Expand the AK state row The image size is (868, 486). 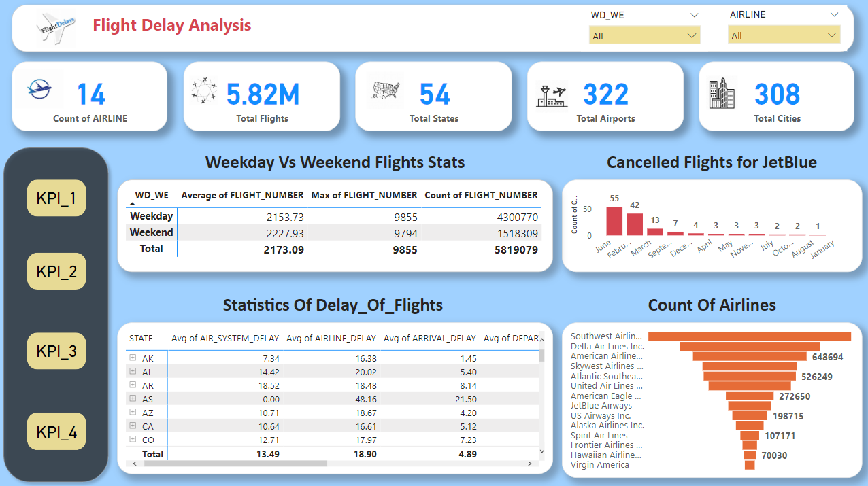coord(133,358)
